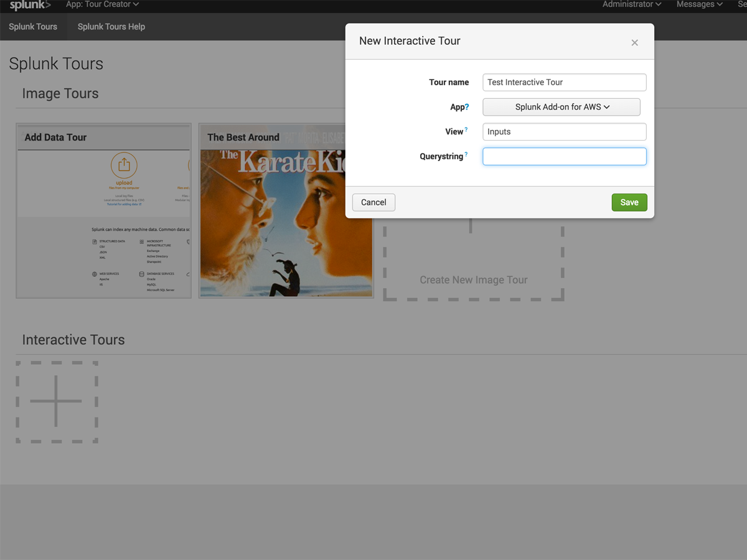The width and height of the screenshot is (747, 560).
Task: Click the Interactive Tours heading
Action: pos(73,340)
